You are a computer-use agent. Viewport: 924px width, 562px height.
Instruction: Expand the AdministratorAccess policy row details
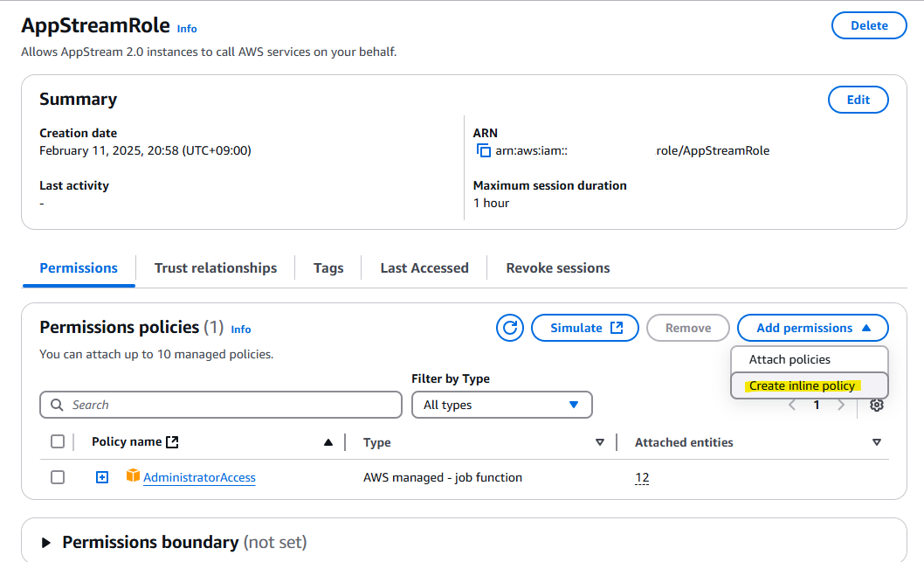click(102, 477)
